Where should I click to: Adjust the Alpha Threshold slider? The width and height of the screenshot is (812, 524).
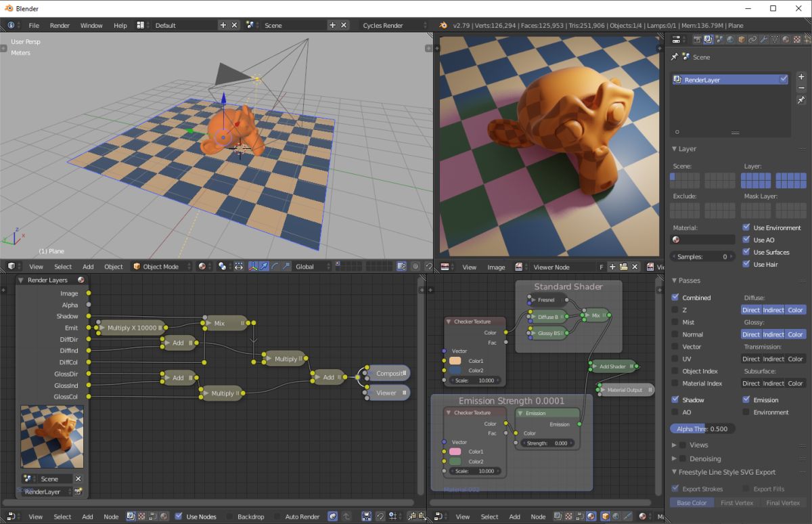pos(702,429)
